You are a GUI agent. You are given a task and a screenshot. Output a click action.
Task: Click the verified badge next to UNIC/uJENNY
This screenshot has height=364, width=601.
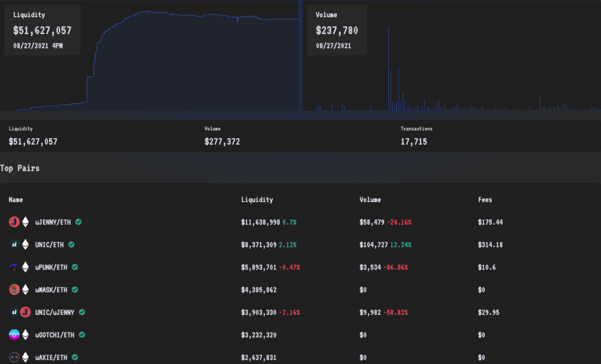[x=82, y=312]
